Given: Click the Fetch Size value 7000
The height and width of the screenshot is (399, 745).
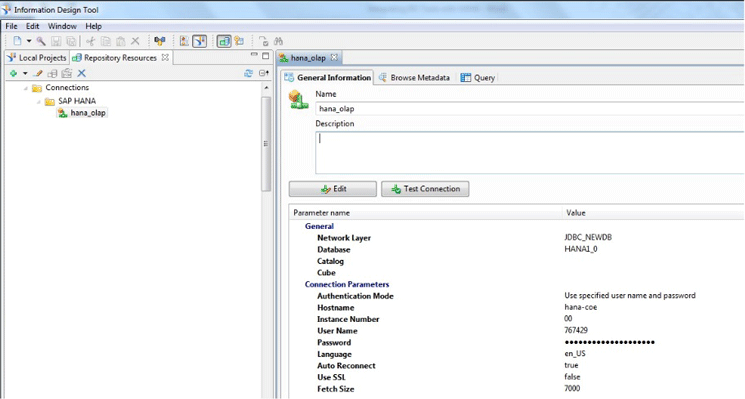Looking at the screenshot, I should [572, 388].
